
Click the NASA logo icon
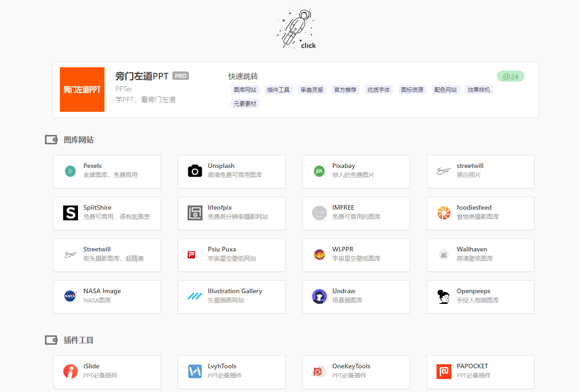pyautogui.click(x=71, y=296)
